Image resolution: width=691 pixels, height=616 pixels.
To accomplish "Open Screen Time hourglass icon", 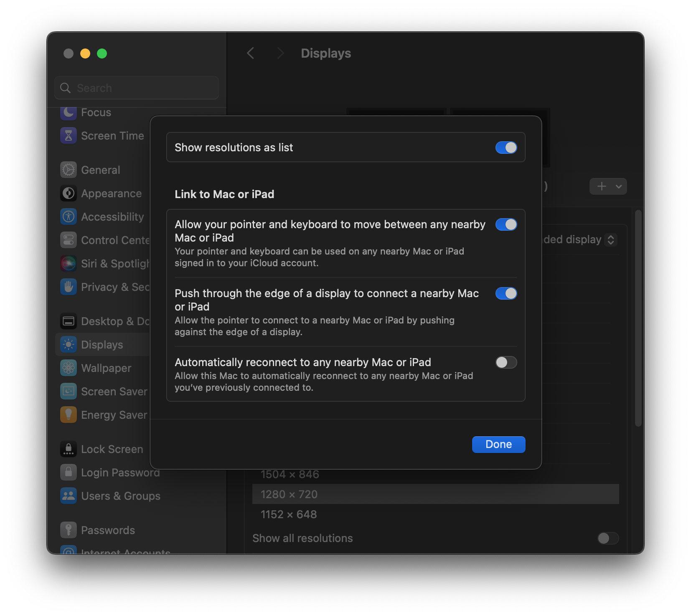I will pyautogui.click(x=69, y=135).
